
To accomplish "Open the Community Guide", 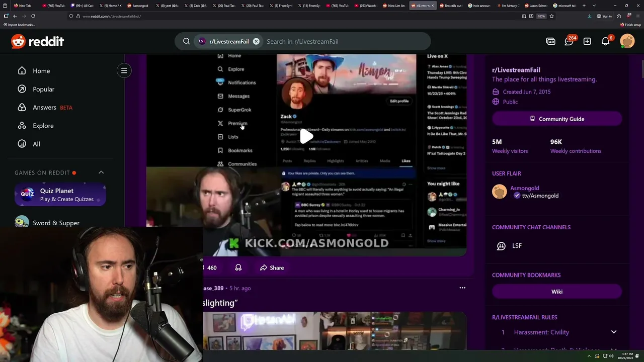I will 557,119.
